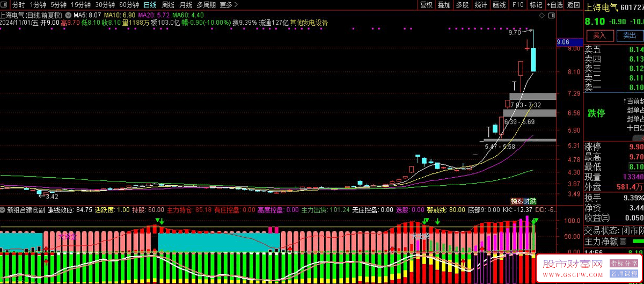Click the 卖二 ask level row

614,78
